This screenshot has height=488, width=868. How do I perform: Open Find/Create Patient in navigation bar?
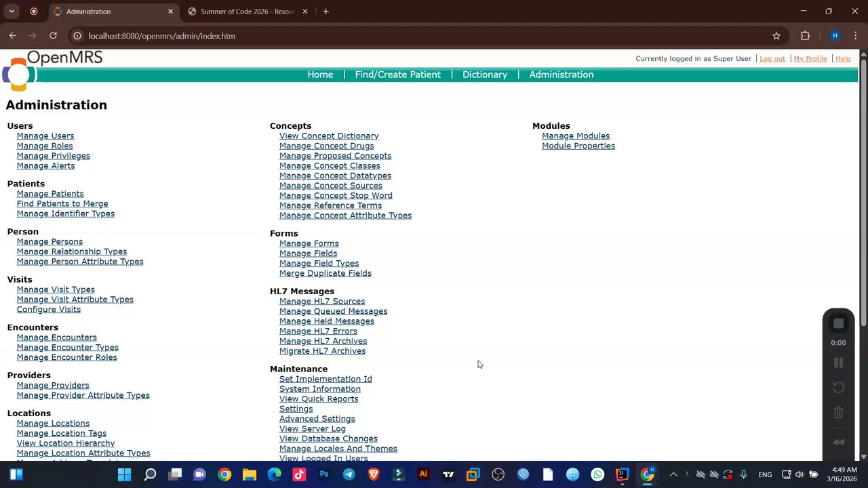(x=398, y=75)
